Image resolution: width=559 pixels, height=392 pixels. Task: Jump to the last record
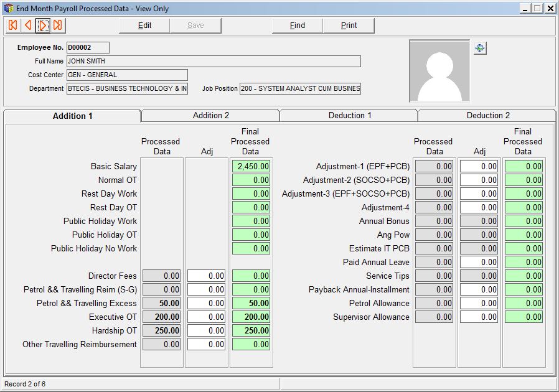coord(58,26)
